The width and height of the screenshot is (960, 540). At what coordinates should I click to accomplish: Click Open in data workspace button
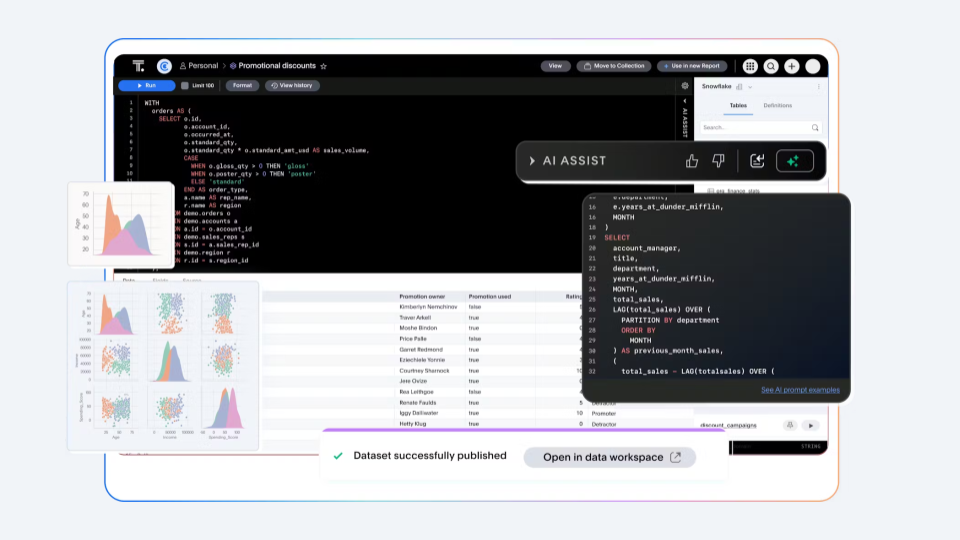[x=609, y=457]
